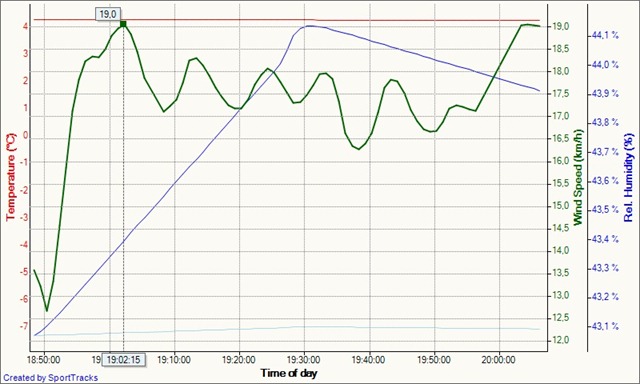Click the 19:30:00 time label
640x384 pixels.
(x=304, y=360)
